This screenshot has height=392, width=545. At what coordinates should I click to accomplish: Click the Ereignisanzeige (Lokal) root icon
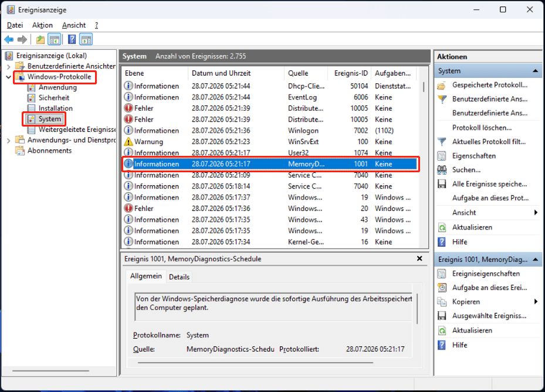click(x=10, y=56)
